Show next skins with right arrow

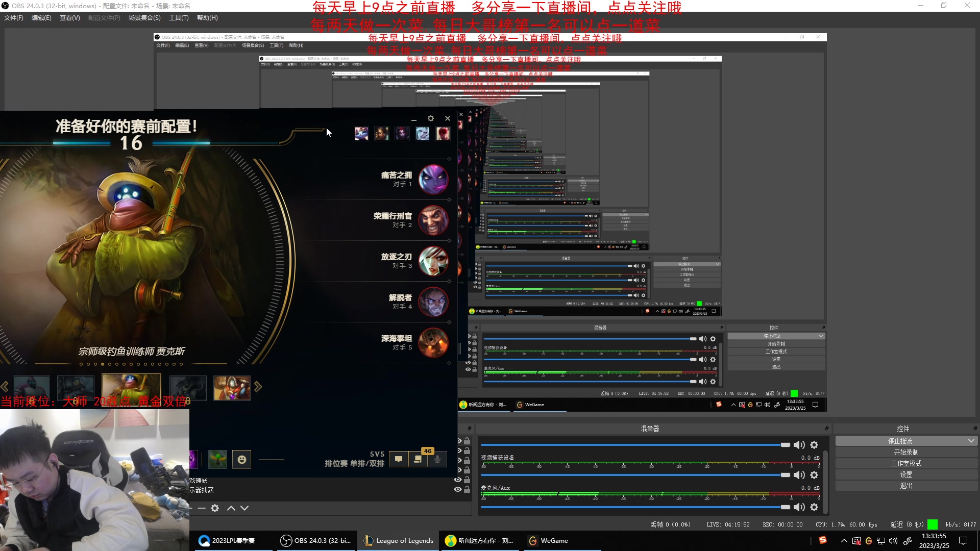tap(258, 387)
